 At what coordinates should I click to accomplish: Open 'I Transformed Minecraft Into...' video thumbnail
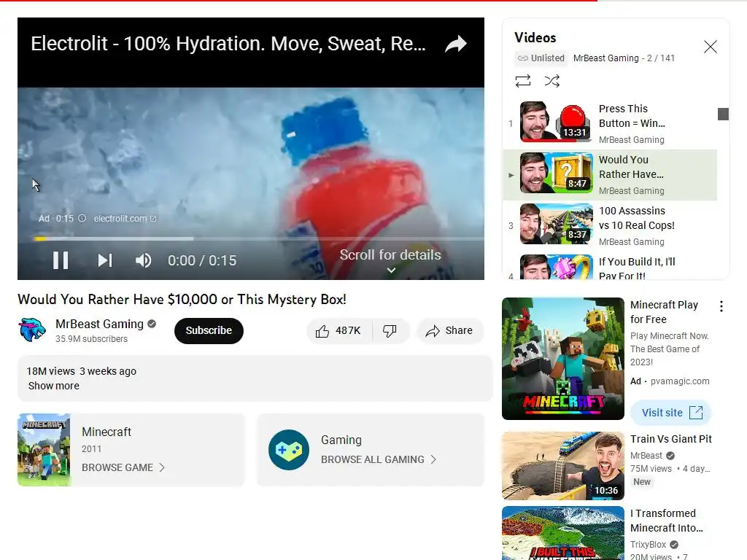pyautogui.click(x=563, y=533)
